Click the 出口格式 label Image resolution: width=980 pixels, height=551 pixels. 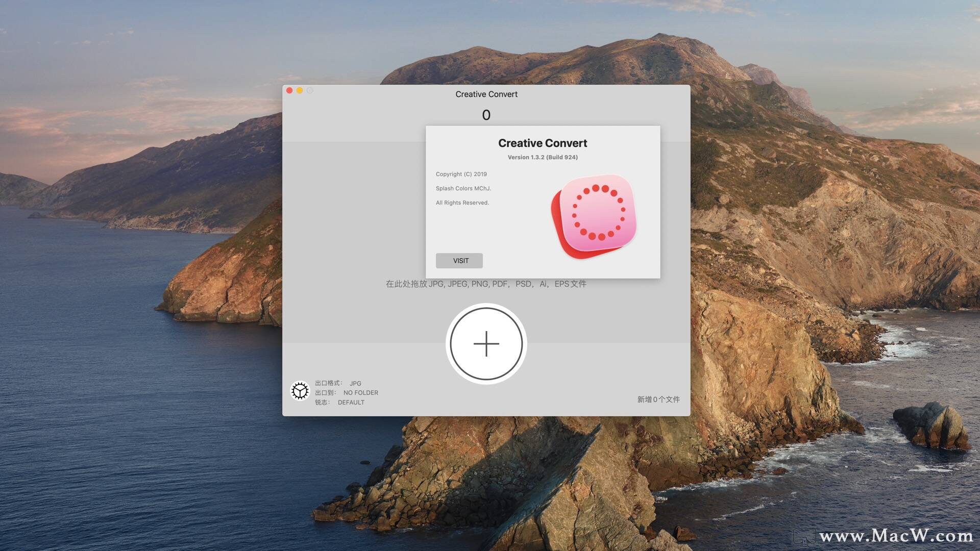pyautogui.click(x=328, y=383)
